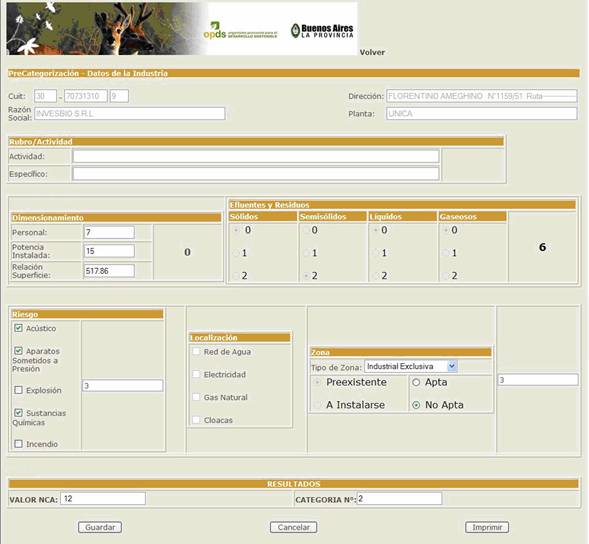Click the Cancelar button

pyautogui.click(x=293, y=527)
